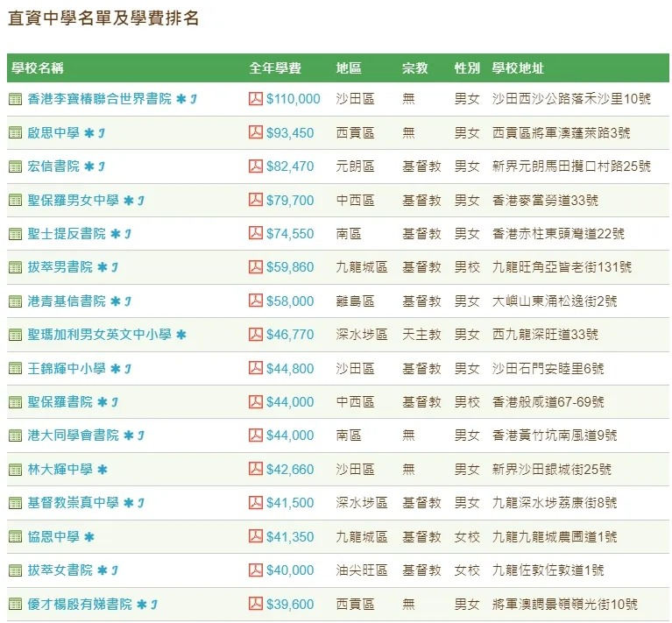Click the $44,800 fee link
This screenshot has width=672, height=623.
(290, 369)
